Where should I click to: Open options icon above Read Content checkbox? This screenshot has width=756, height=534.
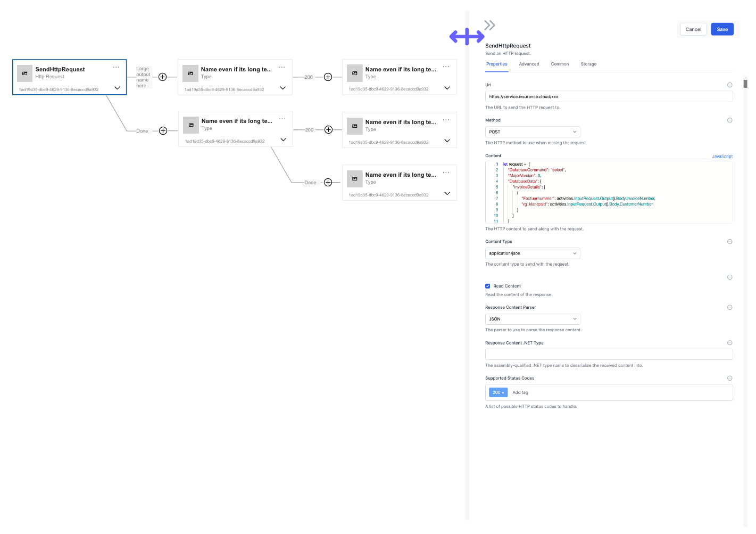click(x=730, y=277)
